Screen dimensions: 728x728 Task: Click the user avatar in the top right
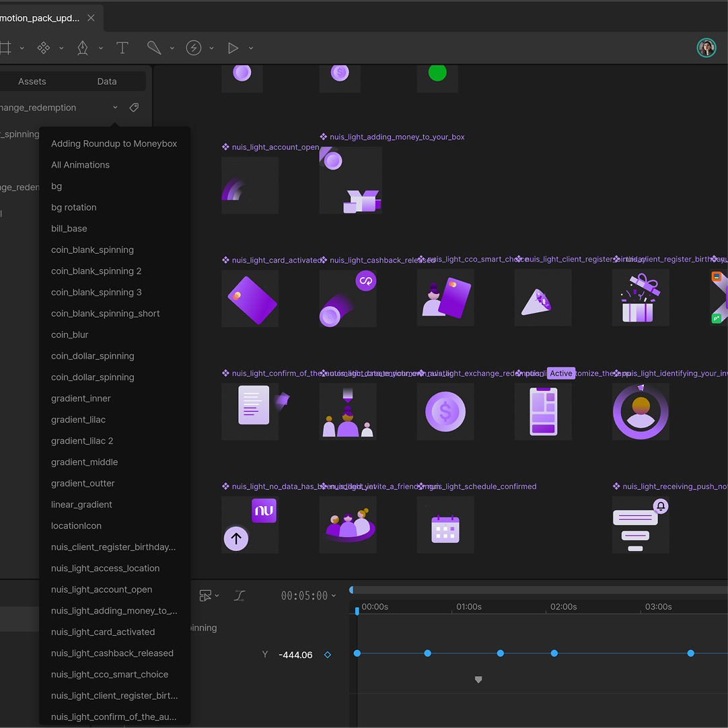(x=706, y=48)
